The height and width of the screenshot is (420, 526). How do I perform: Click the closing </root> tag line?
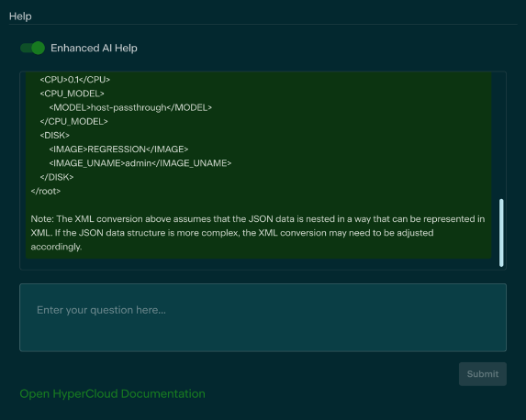point(46,191)
